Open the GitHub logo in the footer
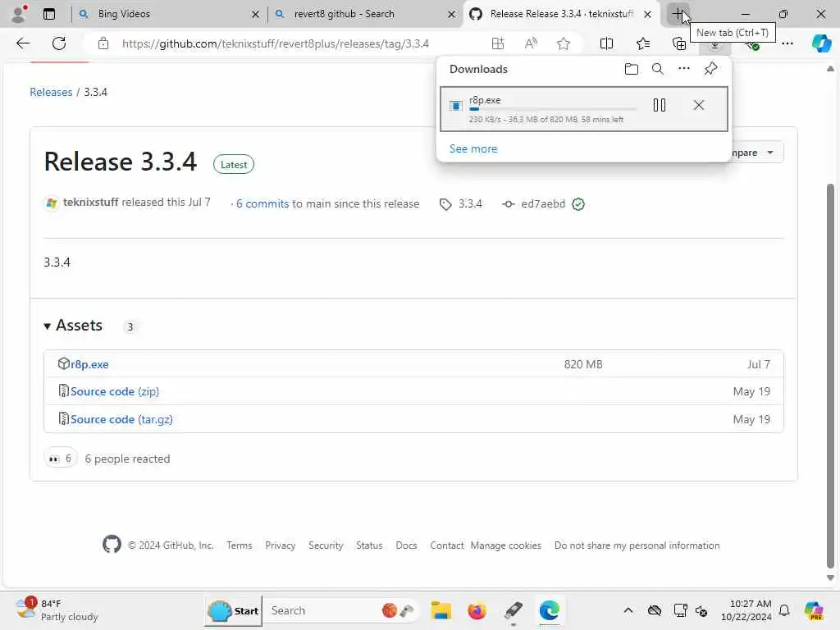 pyautogui.click(x=112, y=545)
